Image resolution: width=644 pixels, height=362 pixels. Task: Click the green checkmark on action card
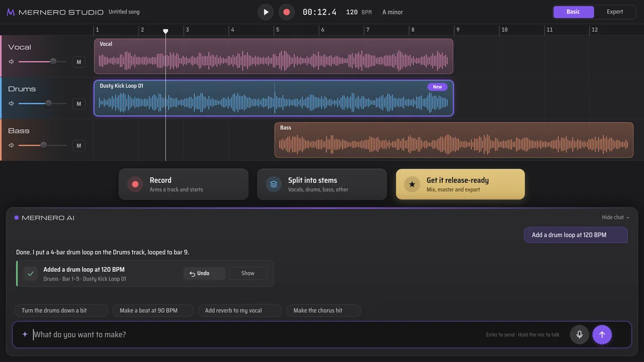pyautogui.click(x=31, y=274)
